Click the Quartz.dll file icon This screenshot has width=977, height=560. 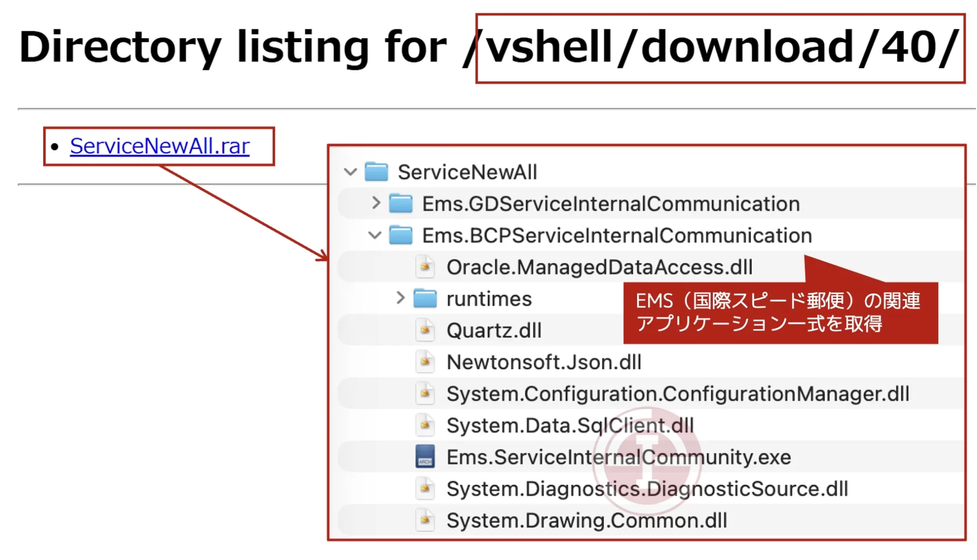click(x=425, y=331)
